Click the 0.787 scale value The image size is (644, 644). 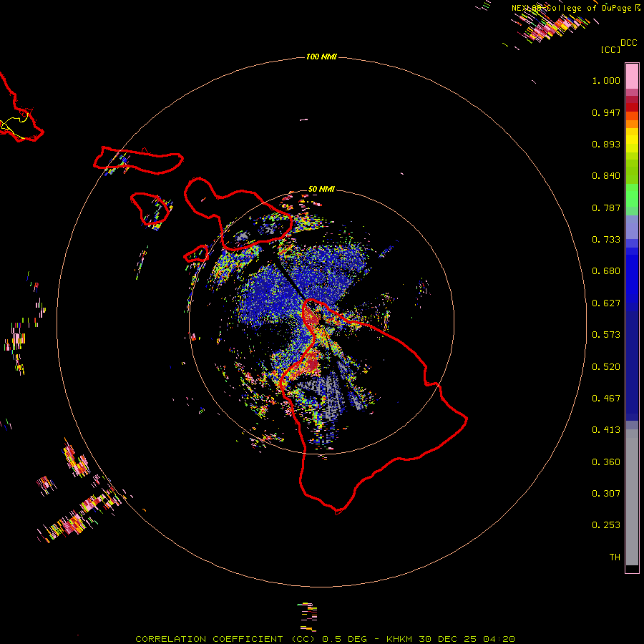click(x=606, y=208)
